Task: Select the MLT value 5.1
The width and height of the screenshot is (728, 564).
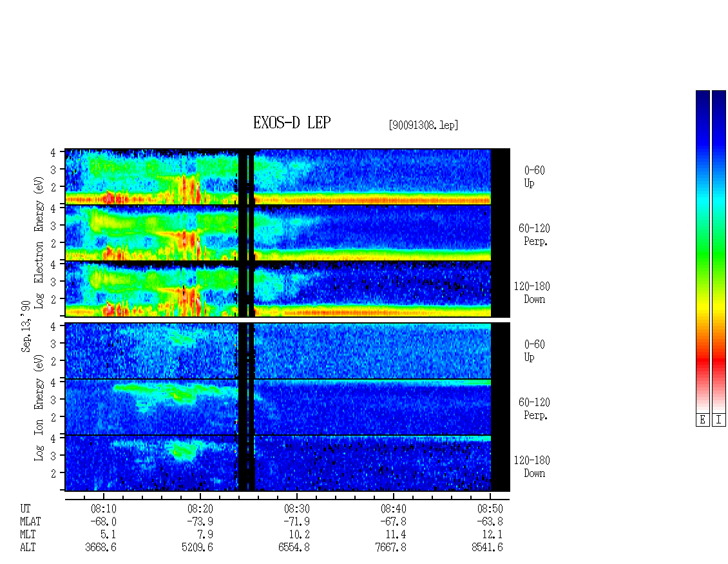Action: pyautogui.click(x=109, y=535)
